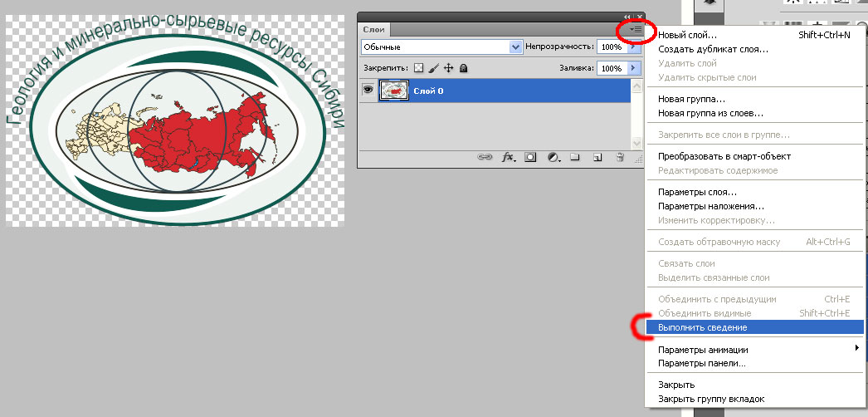Choose Новая группа... menu item

pyautogui.click(x=754, y=99)
